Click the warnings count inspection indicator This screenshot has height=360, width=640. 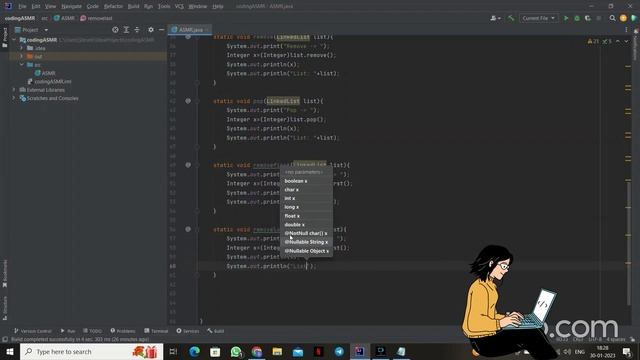[593, 41]
